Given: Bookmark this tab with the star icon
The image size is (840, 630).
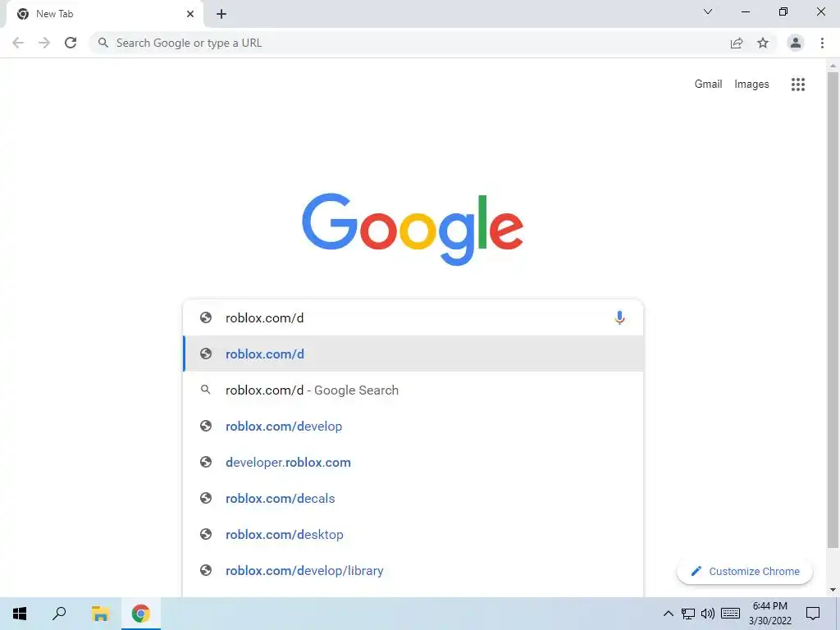Looking at the screenshot, I should (763, 43).
